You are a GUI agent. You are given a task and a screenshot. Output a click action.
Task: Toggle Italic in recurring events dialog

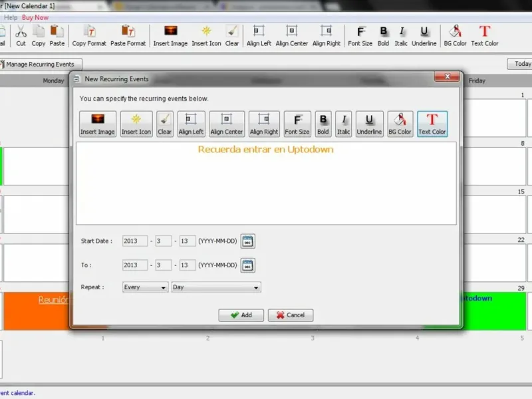[x=343, y=124]
